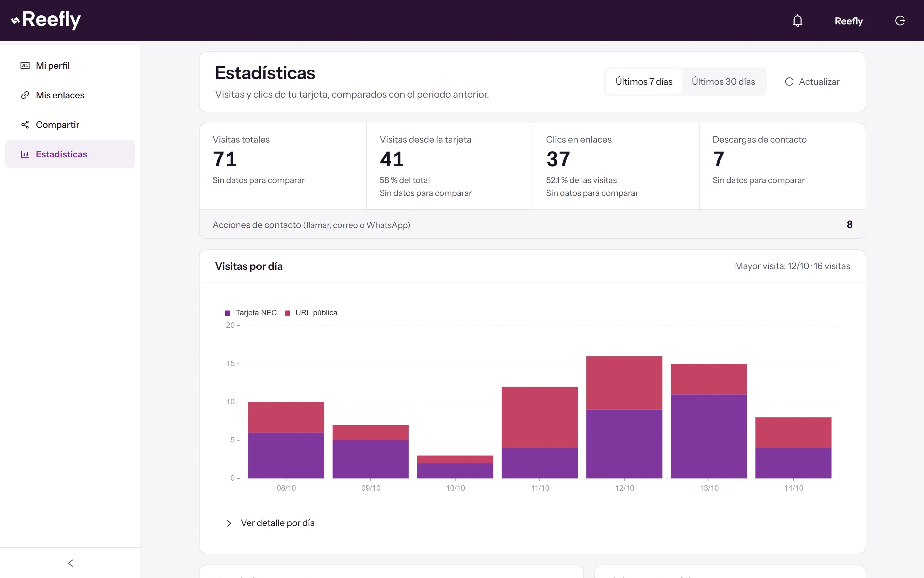Click the Actualizar refresh icon
Screen dimensions: 924x578
[x=789, y=82]
